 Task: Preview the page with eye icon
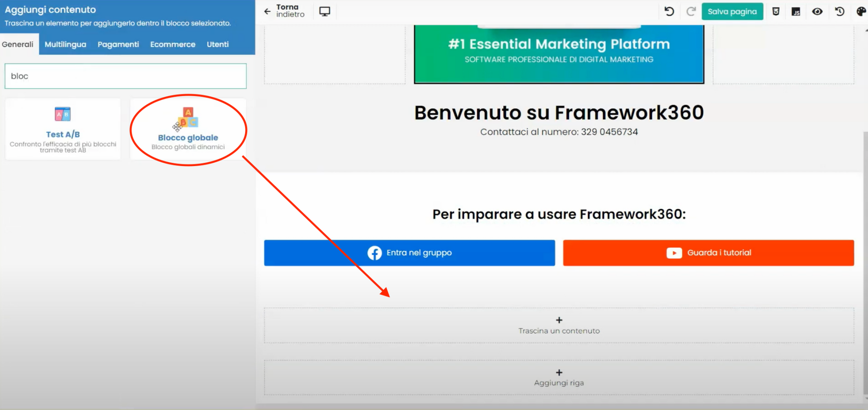pos(817,11)
